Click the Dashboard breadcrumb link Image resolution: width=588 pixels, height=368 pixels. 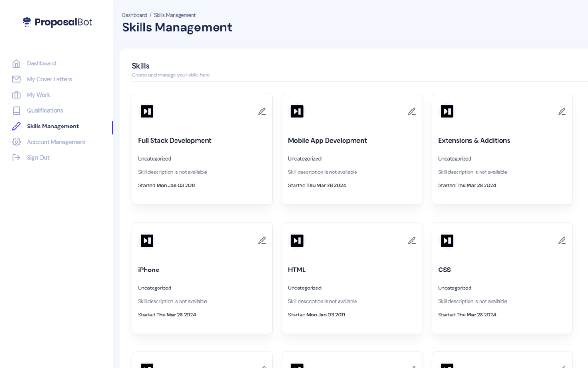point(135,15)
